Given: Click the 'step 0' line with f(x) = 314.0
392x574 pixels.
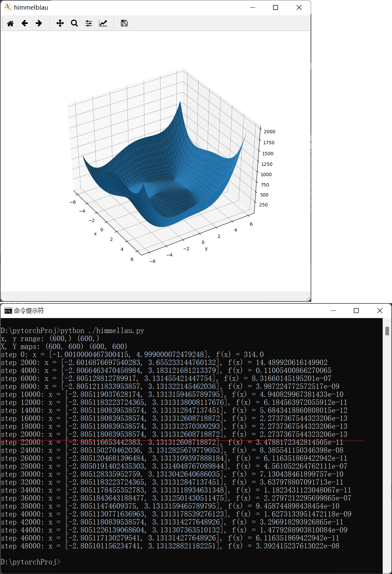Looking at the screenshot, I should 132,355.
